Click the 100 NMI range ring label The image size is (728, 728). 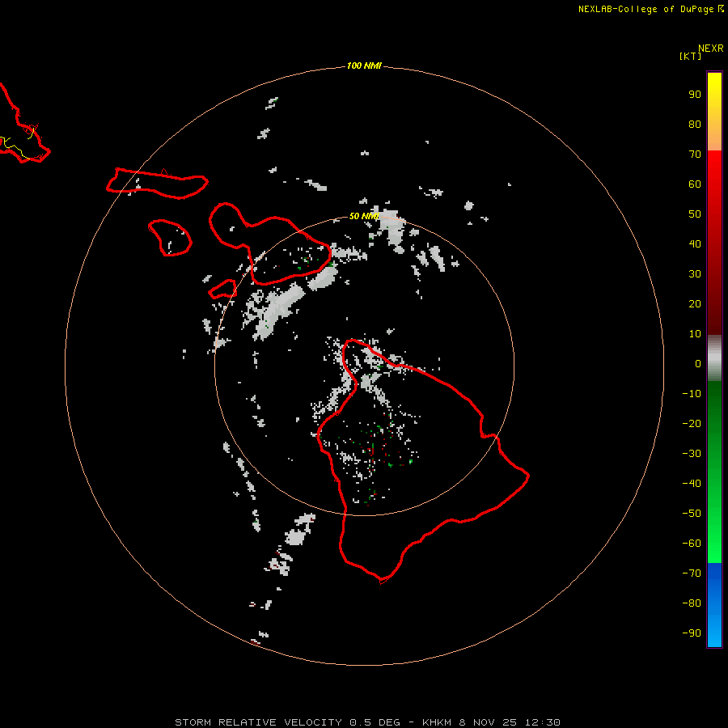(x=364, y=66)
